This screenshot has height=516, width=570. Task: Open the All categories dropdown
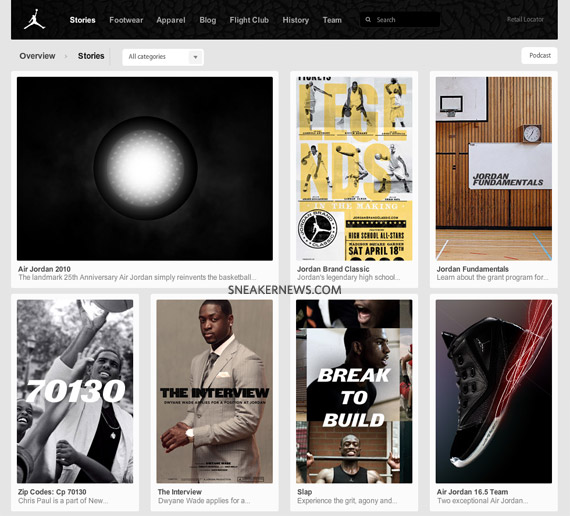pos(163,57)
